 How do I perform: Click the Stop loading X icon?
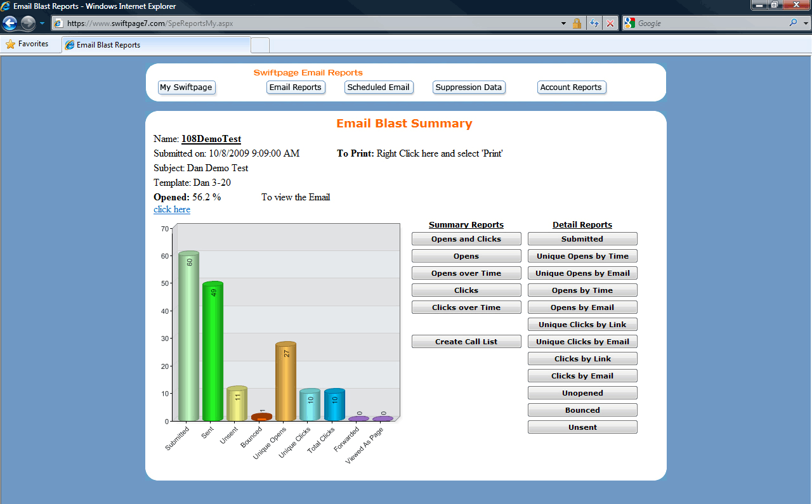(x=610, y=23)
